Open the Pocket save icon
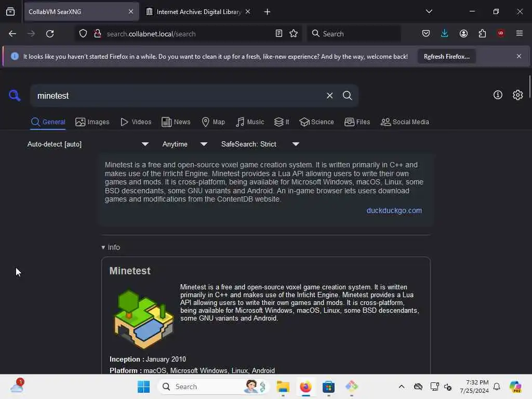This screenshot has width=532, height=399. tap(426, 33)
